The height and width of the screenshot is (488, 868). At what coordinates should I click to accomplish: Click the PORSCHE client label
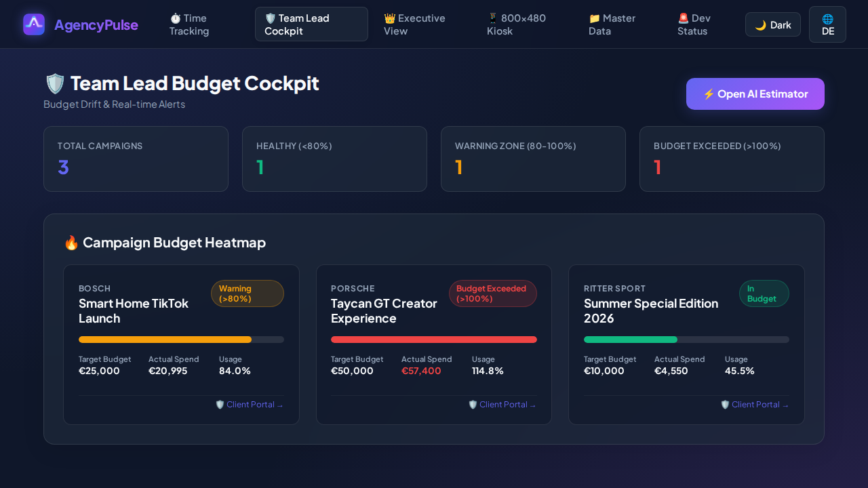(x=353, y=289)
